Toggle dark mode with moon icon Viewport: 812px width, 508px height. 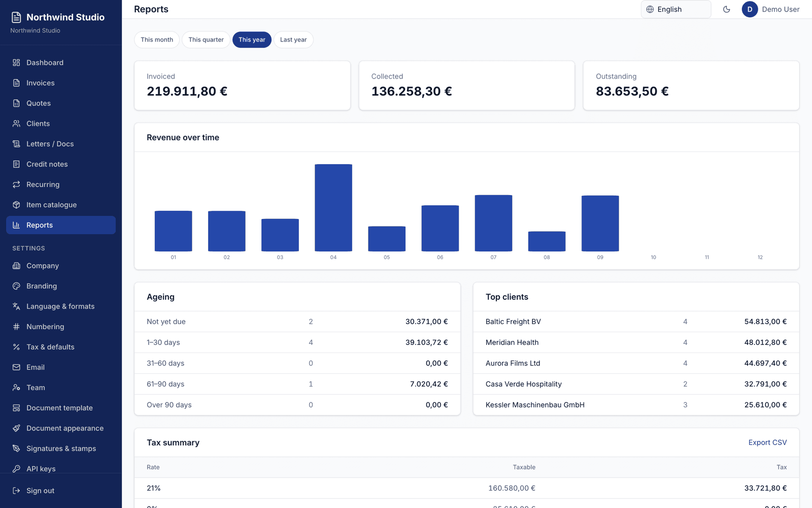727,9
